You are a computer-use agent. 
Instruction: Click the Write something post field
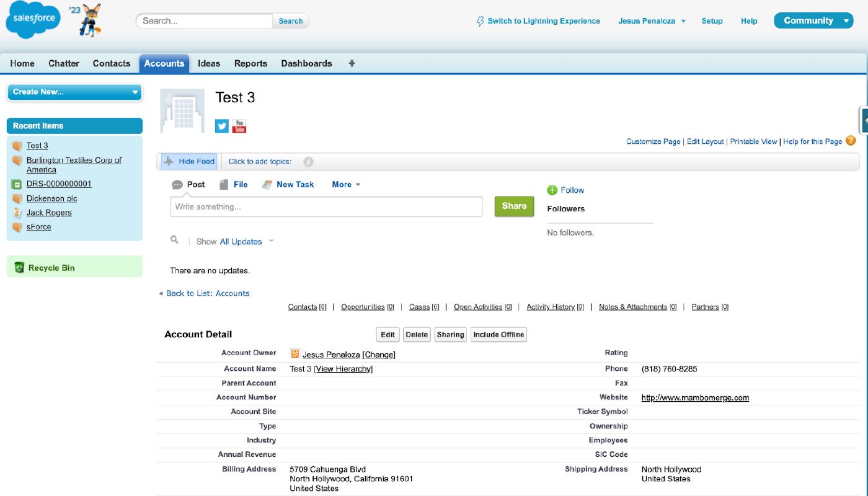click(x=325, y=206)
